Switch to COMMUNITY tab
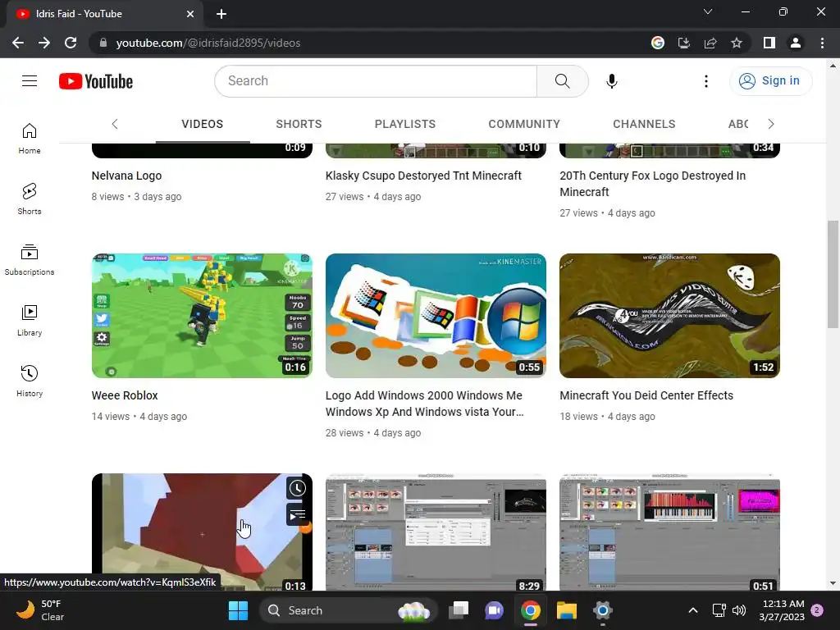Screen dimensions: 840x630 (x=524, y=125)
